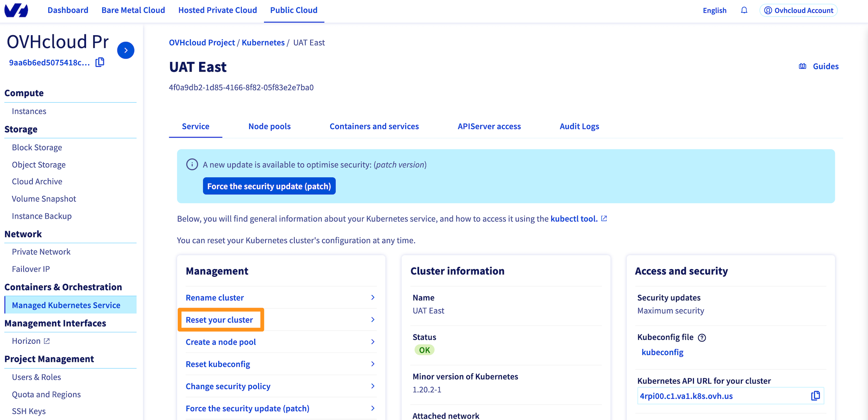Click the Rename cluster link

[x=215, y=297]
